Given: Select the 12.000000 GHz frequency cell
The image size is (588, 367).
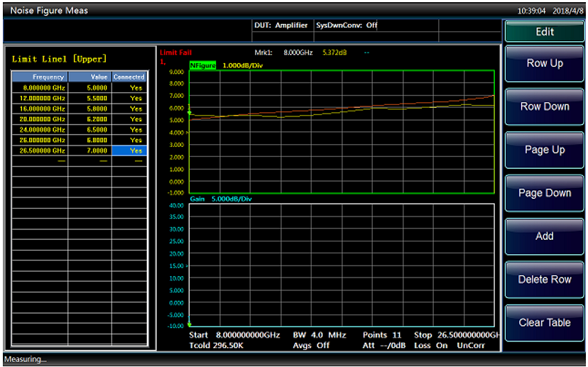Looking at the screenshot, I should (x=39, y=98).
